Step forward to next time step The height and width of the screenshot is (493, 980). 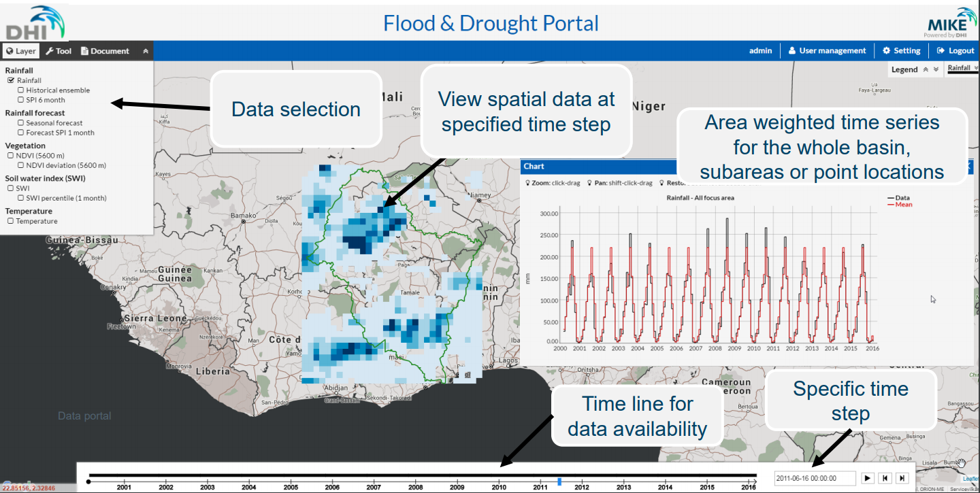tap(902, 478)
